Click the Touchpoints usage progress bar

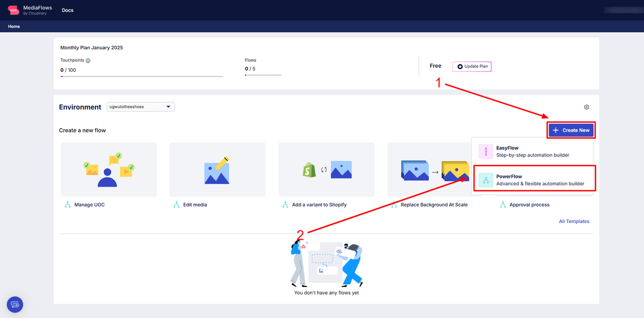(x=141, y=76)
